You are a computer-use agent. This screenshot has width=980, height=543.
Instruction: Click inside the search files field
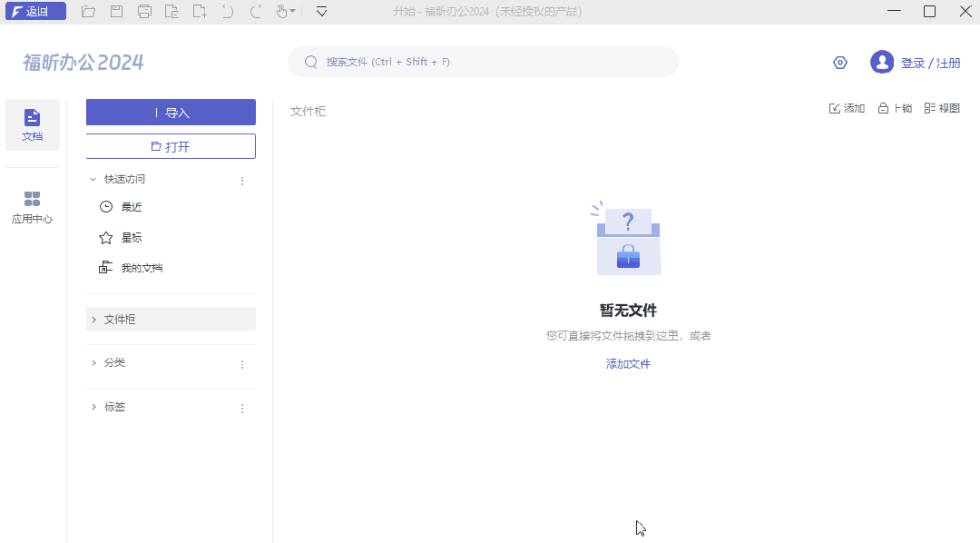click(x=483, y=62)
